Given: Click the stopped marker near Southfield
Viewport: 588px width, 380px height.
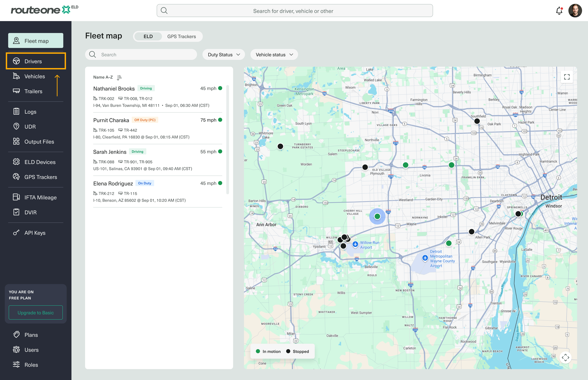Looking at the screenshot, I should point(477,121).
